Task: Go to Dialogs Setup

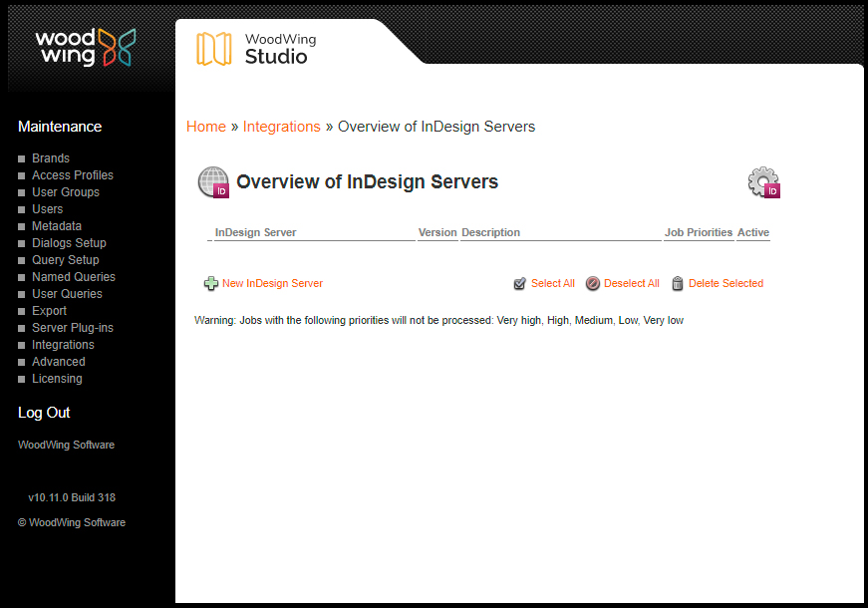Action: [x=69, y=243]
